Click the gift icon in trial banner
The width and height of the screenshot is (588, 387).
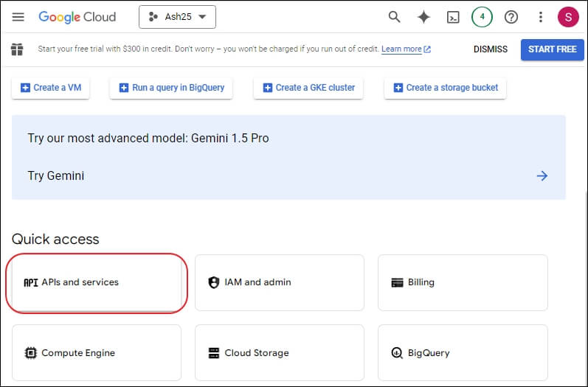click(17, 49)
